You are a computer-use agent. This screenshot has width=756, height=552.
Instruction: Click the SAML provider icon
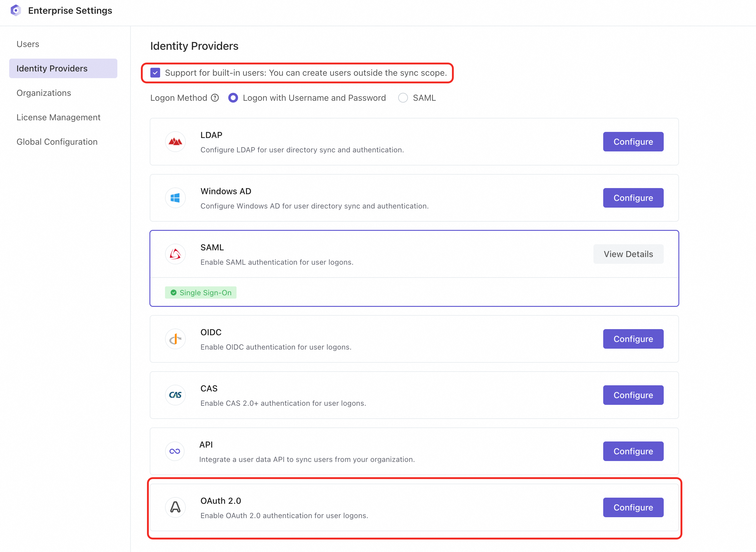(175, 254)
